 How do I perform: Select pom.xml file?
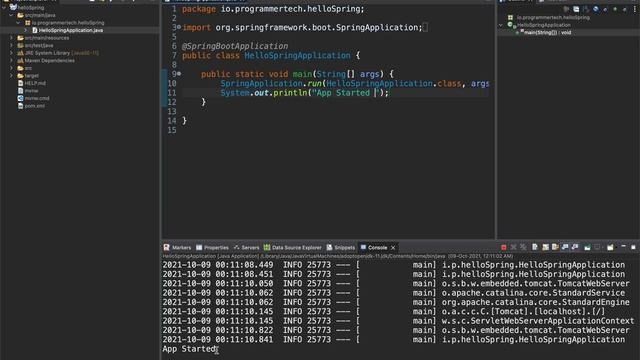[x=35, y=106]
